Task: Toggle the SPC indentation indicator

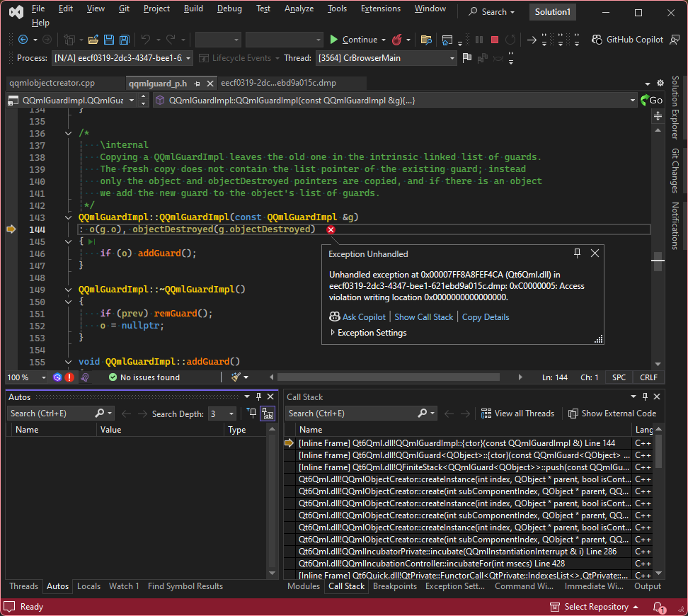Action: (619, 377)
